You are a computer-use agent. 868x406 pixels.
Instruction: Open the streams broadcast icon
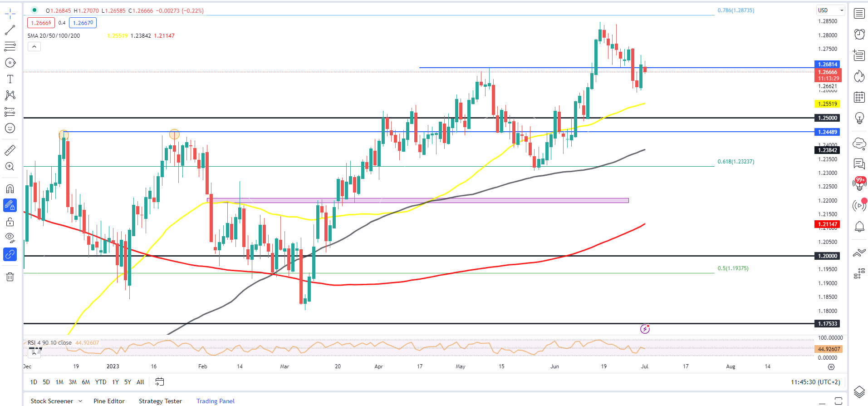coord(859,205)
